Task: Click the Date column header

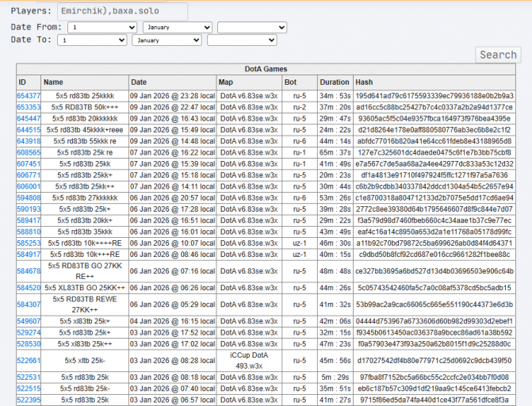Action: [172, 82]
